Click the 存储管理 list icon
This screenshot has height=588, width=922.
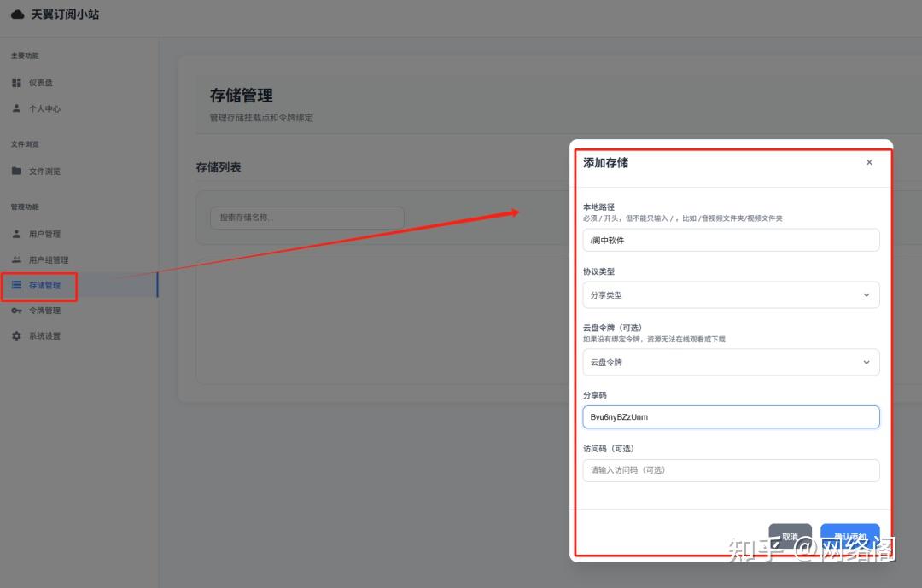[x=16, y=285]
